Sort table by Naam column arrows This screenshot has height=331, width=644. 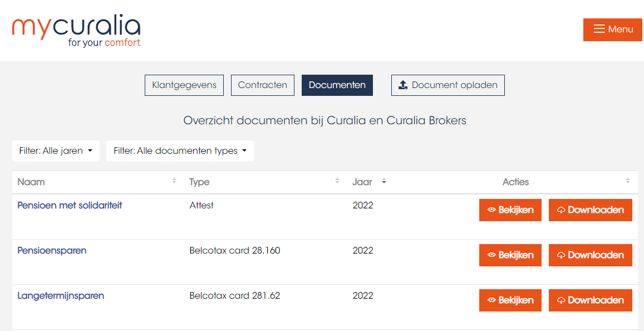[174, 181]
